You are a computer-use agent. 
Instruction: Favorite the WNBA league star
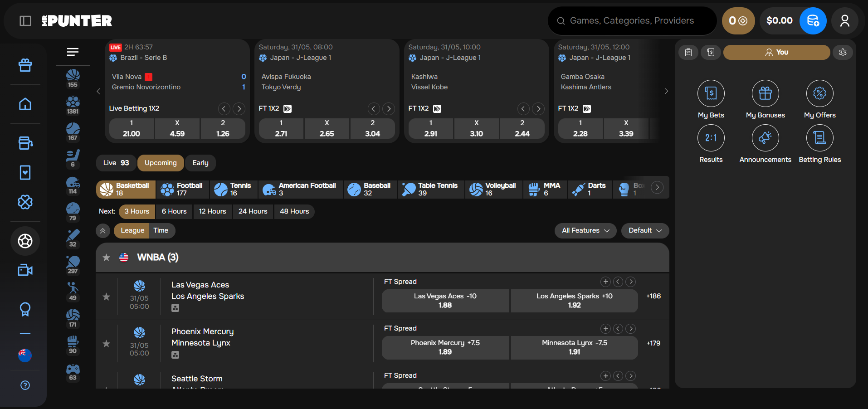(107, 258)
